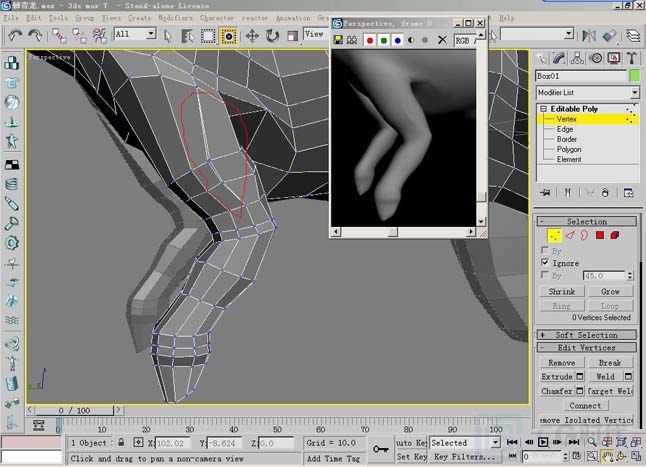Click the Vertex selection level icon
This screenshot has width=646, height=467.
[554, 236]
